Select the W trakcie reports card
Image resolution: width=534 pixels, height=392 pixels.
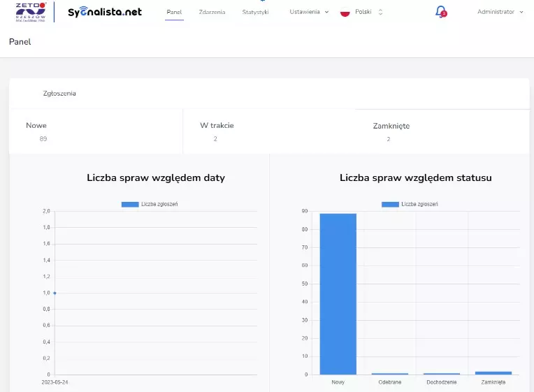(x=269, y=131)
